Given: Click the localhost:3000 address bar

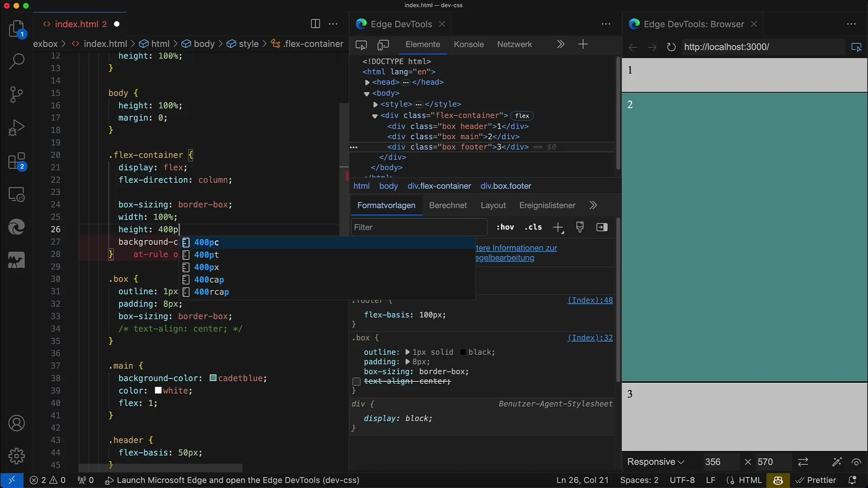Looking at the screenshot, I should pos(762,47).
